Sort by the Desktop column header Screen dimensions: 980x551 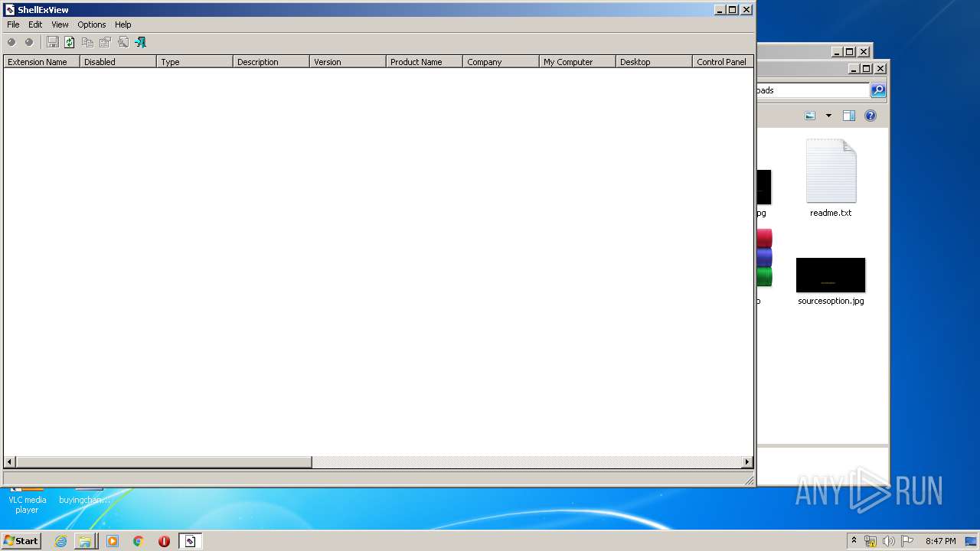tap(654, 62)
